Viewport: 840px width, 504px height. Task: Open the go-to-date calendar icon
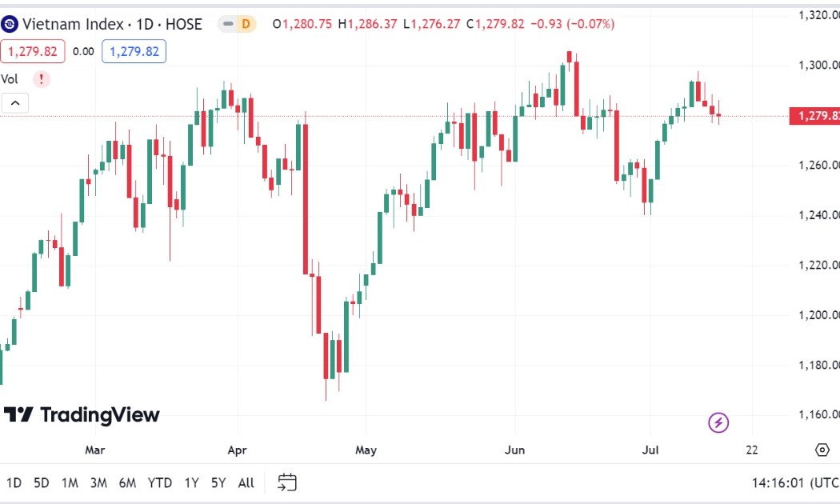[287, 482]
